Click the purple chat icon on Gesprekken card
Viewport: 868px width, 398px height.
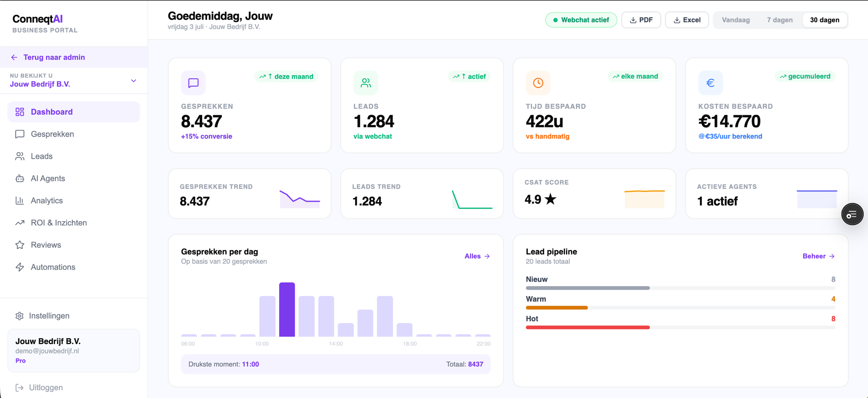193,83
